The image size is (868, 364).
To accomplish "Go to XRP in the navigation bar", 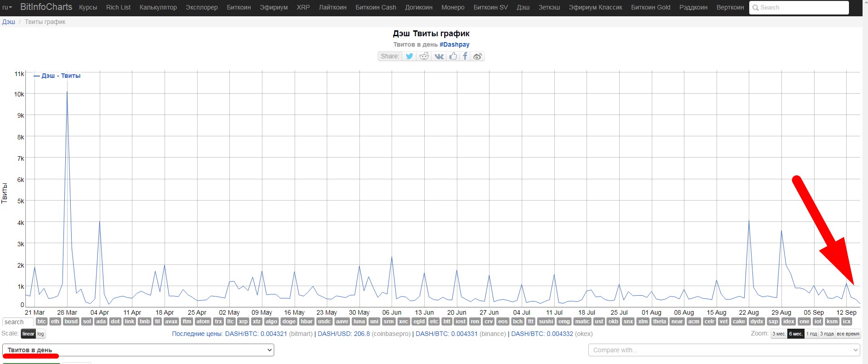I will (x=303, y=7).
